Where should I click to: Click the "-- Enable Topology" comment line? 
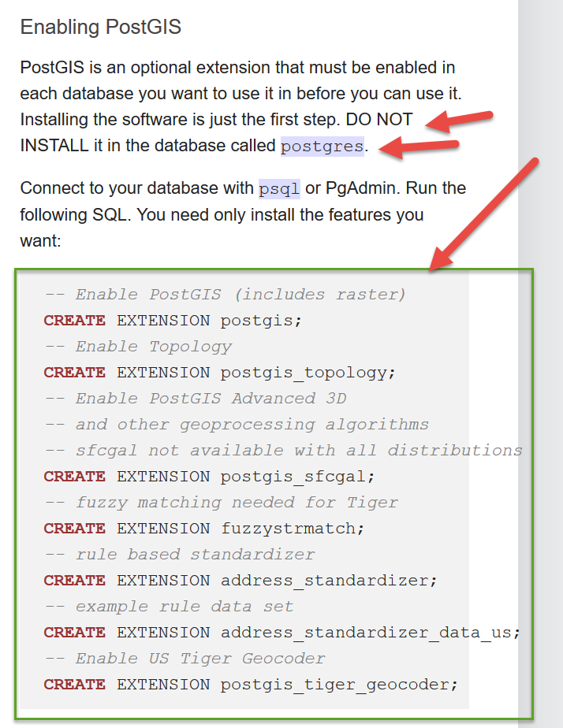coord(138,347)
